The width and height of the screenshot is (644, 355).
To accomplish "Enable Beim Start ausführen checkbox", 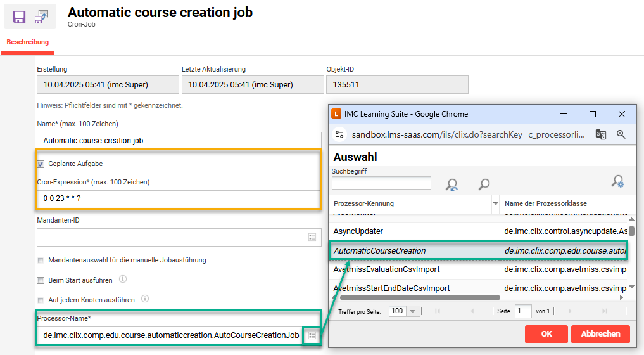I will 41,280.
